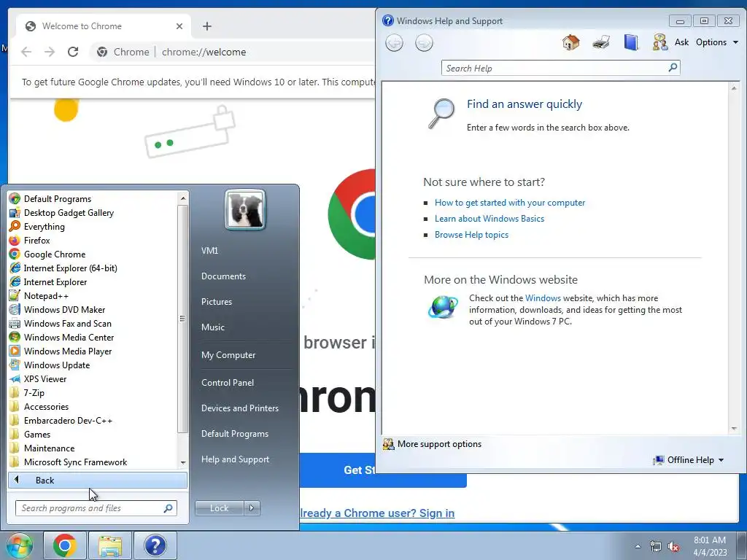This screenshot has width=747, height=560.
Task: Launch Windows Media Player
Action: click(68, 351)
